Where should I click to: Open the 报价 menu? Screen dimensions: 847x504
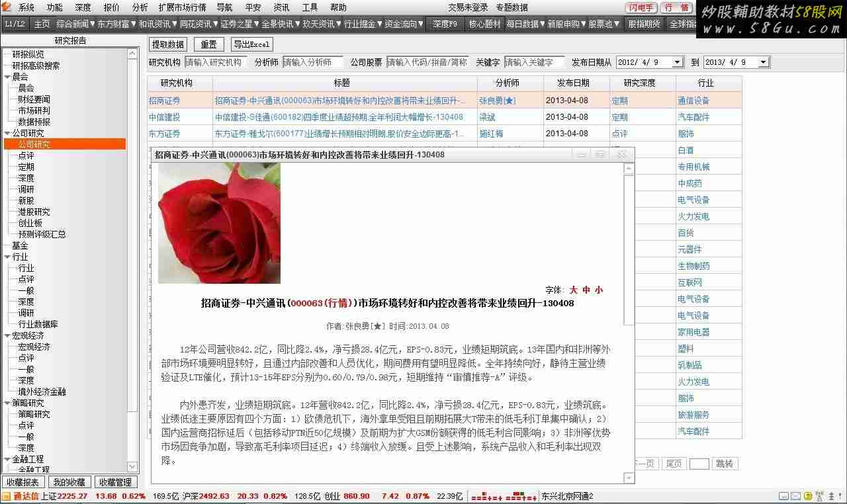point(112,7)
